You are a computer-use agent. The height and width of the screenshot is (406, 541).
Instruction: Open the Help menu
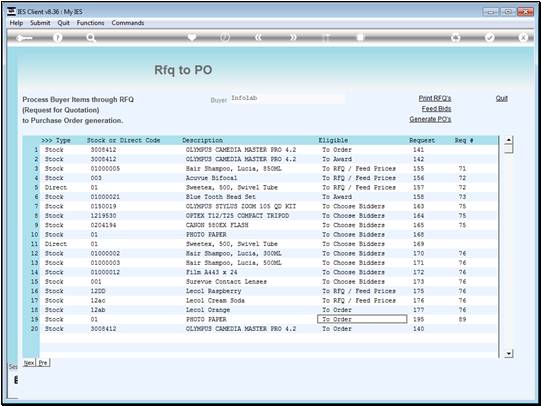(x=16, y=23)
